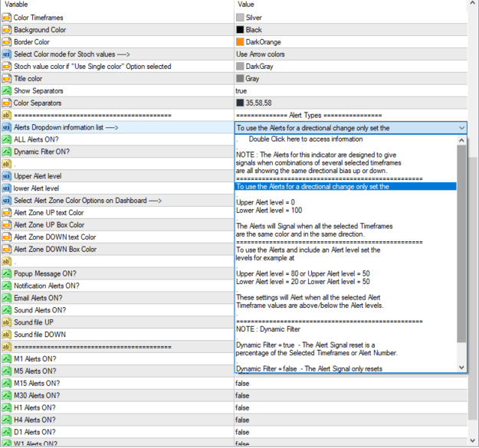Toggle the H1 Alerts false value
Viewport: 479px width, 448px height.
click(x=242, y=408)
